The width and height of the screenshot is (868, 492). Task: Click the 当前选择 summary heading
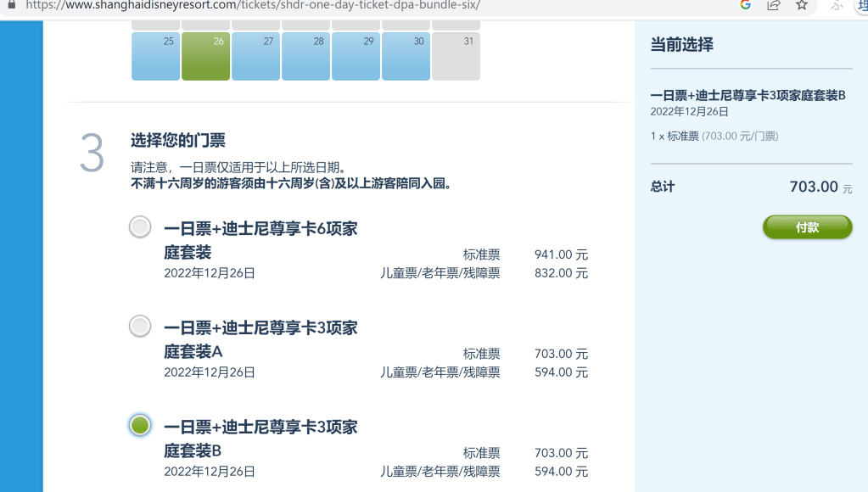(681, 45)
